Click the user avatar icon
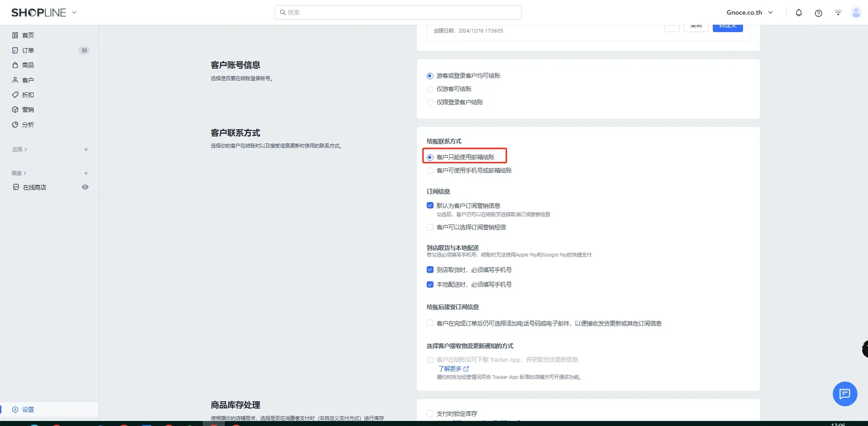Screen dimensions: 868x426 tap(856, 13)
